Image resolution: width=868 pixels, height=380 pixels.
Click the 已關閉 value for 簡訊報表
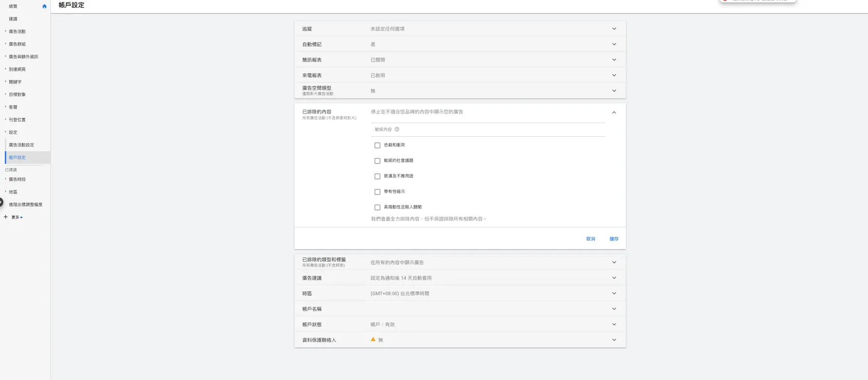click(x=377, y=60)
